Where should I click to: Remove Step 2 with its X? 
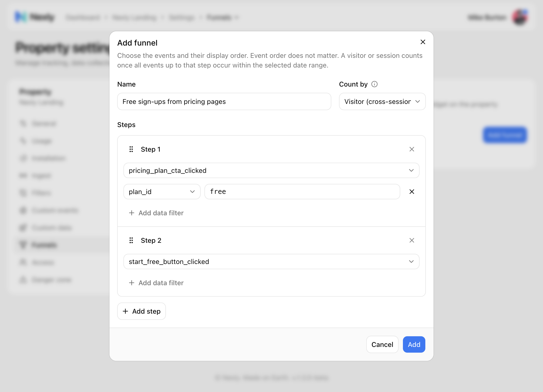(412, 240)
